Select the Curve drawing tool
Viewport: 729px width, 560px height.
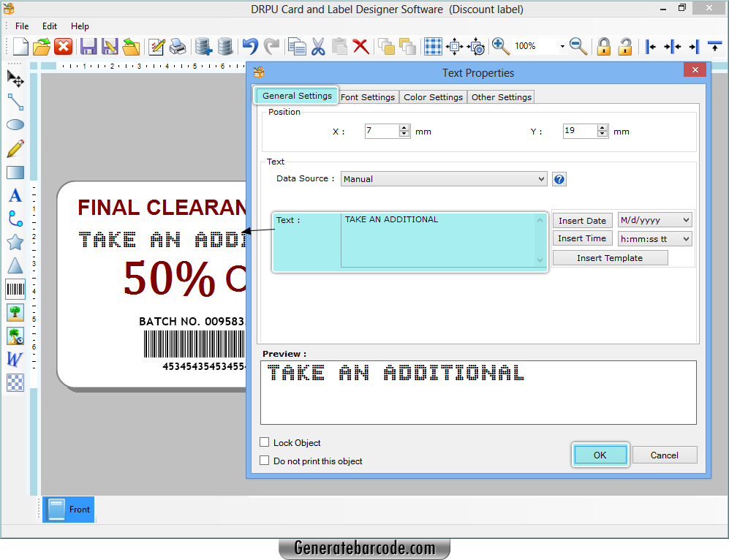pos(15,219)
